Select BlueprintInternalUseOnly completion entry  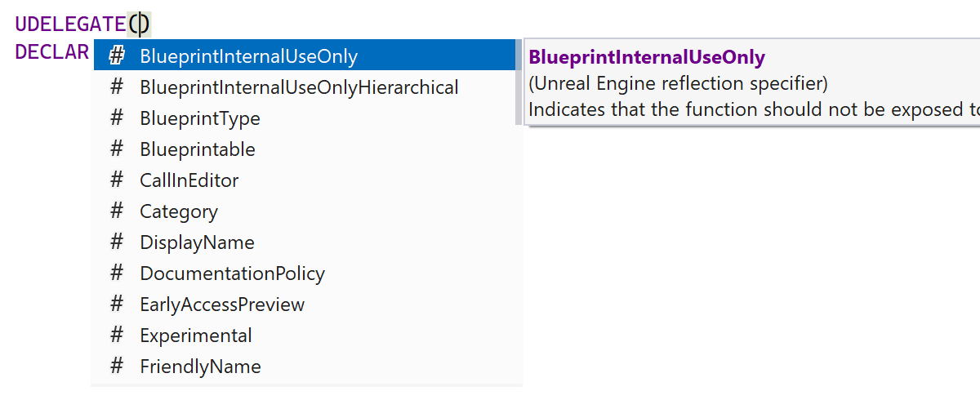248,56
